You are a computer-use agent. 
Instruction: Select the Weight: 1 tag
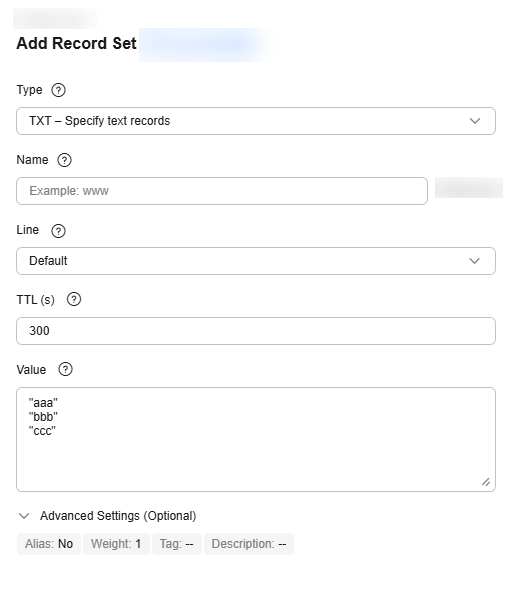pos(116,544)
